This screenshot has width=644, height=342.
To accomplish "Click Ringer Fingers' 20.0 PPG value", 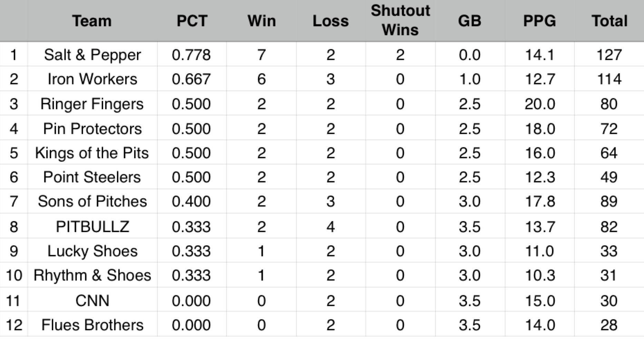I will click(x=539, y=104).
